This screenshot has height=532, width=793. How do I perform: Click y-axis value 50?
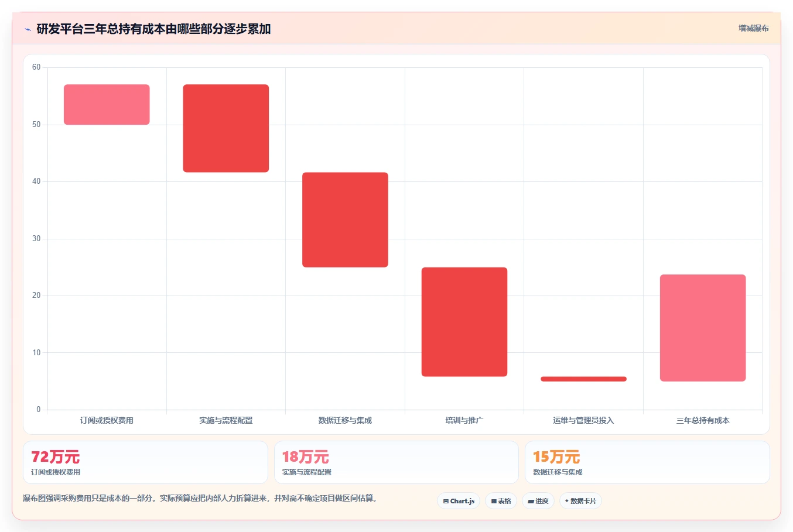click(36, 125)
